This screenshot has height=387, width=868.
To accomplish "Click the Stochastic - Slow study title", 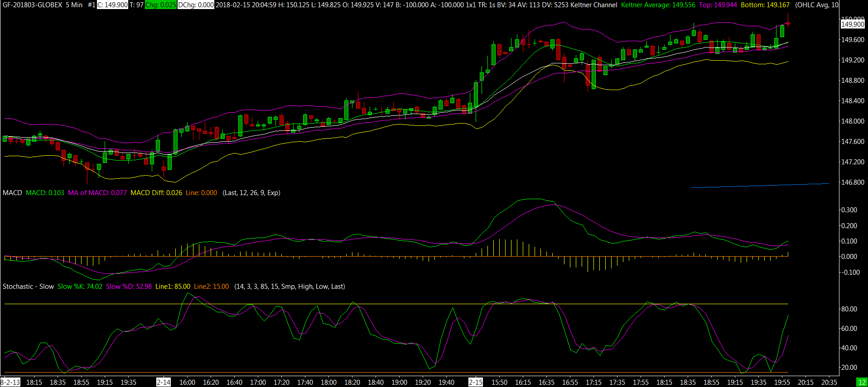I will (28, 287).
